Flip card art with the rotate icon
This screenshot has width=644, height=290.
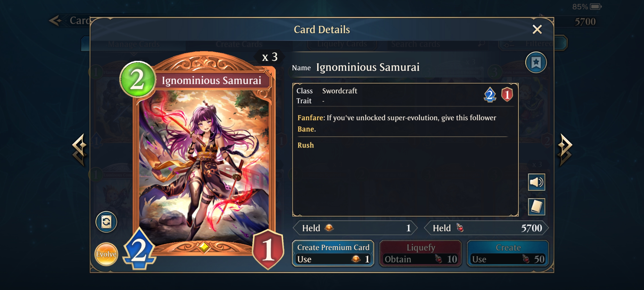(x=106, y=222)
